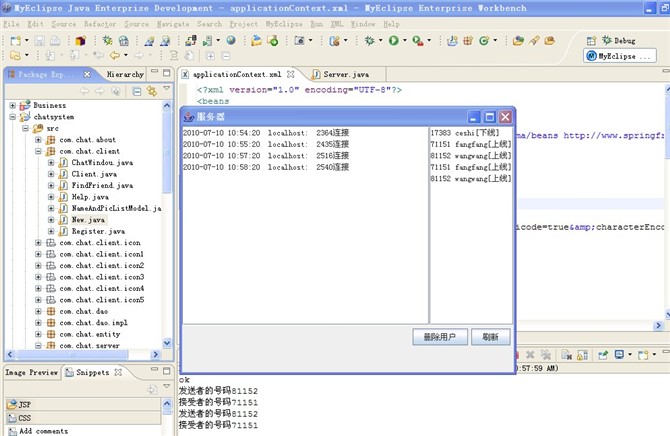Image resolution: width=670 pixels, height=436 pixels.
Task: Click the deploy server icon in toolbar
Action: tap(191, 41)
